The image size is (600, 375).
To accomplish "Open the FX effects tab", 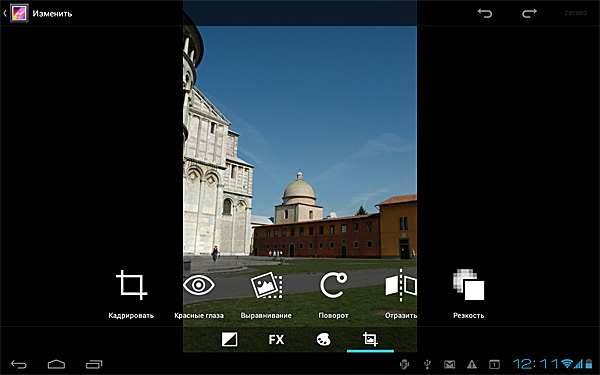I will tap(276, 339).
